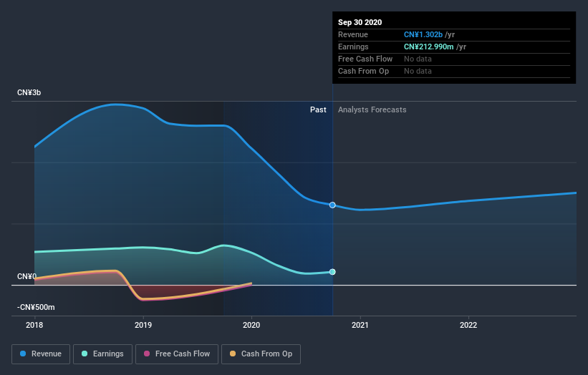The height and width of the screenshot is (375, 588).
Task: Click the Earnings tooltip row label
Action: tap(353, 47)
